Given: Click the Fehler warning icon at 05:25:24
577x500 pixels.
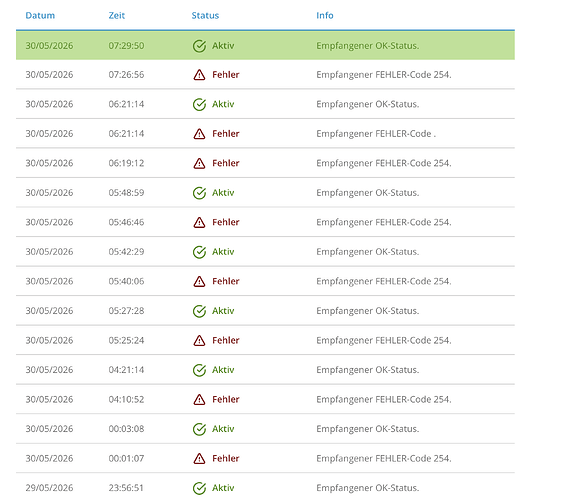Looking at the screenshot, I should tap(199, 341).
